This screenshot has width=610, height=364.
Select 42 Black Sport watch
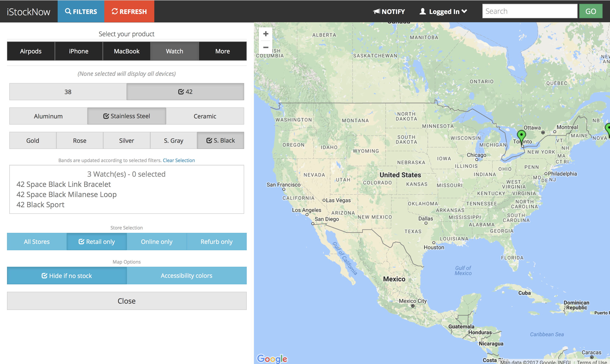(40, 205)
